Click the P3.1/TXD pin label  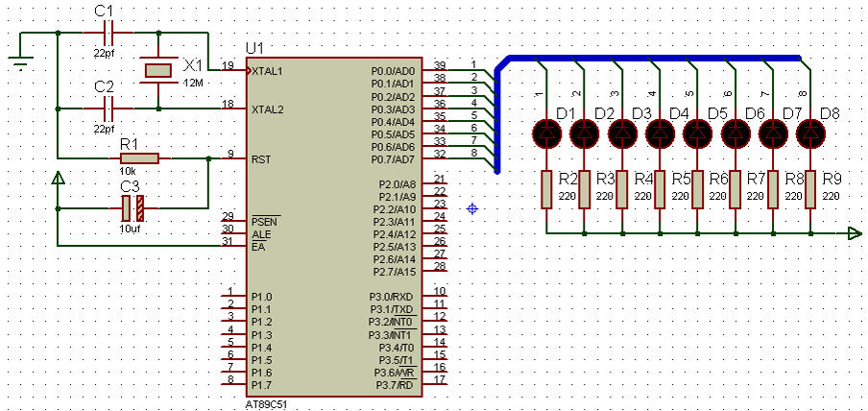[393, 309]
